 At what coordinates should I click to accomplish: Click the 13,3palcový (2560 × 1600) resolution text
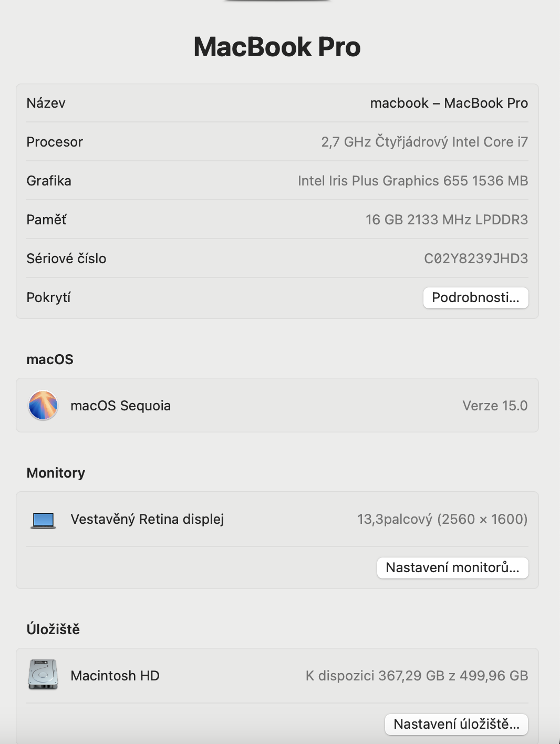coord(442,519)
